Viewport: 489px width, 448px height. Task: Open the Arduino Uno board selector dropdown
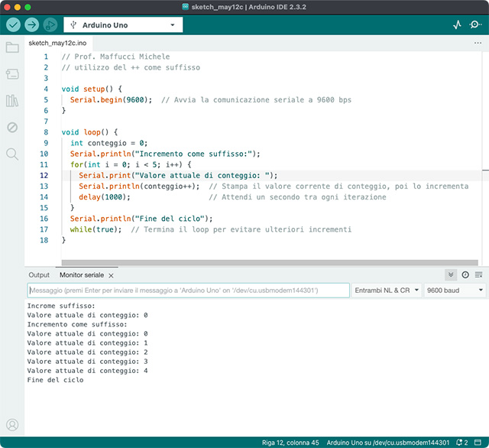123,25
